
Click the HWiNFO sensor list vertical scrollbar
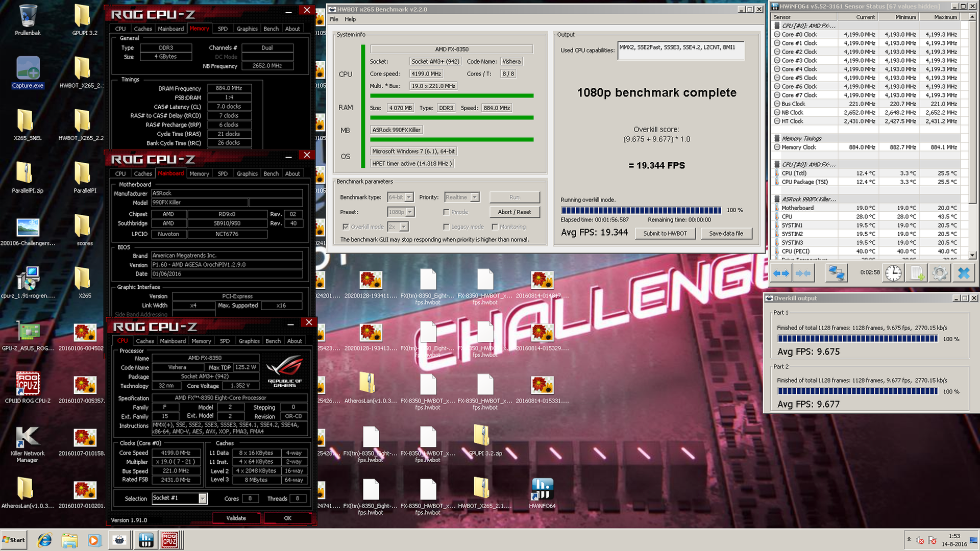click(972, 136)
